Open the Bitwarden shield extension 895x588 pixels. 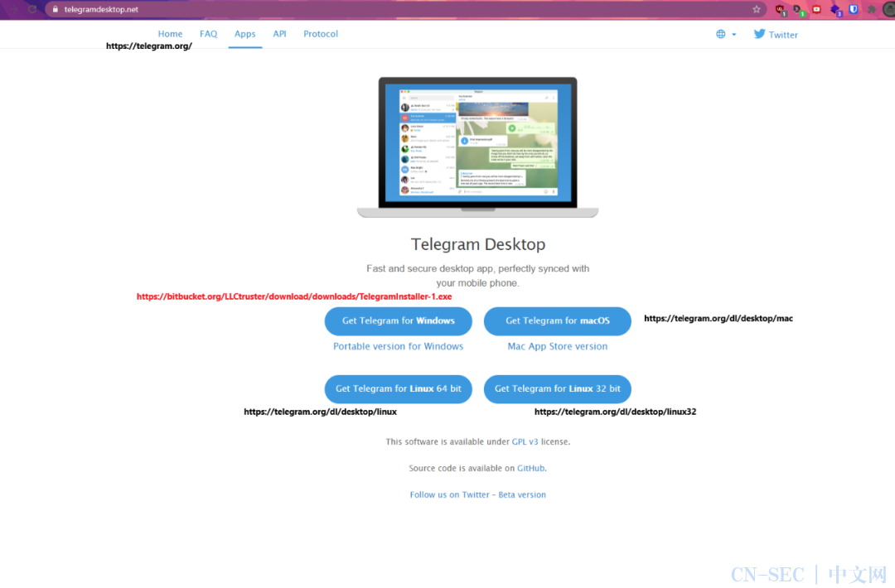pos(854,9)
